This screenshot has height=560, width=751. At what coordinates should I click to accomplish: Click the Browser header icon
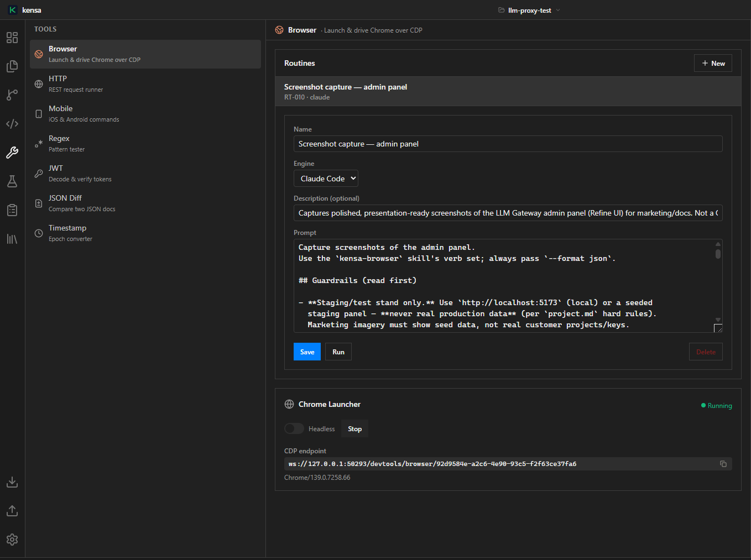click(x=279, y=30)
